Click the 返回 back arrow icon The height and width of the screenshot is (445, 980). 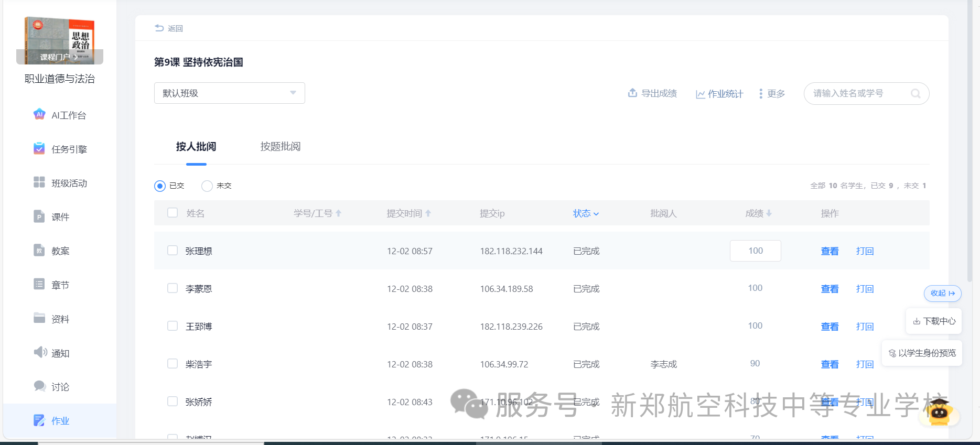(159, 28)
